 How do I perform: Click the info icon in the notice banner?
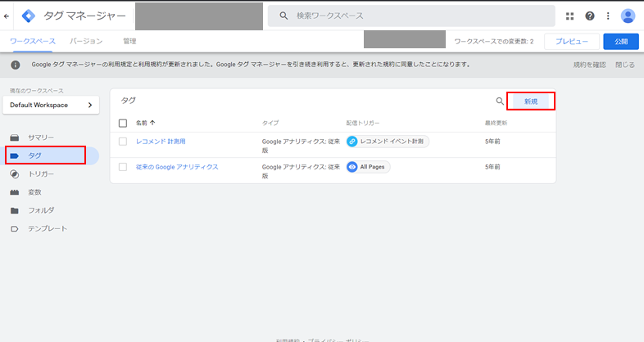pos(16,65)
